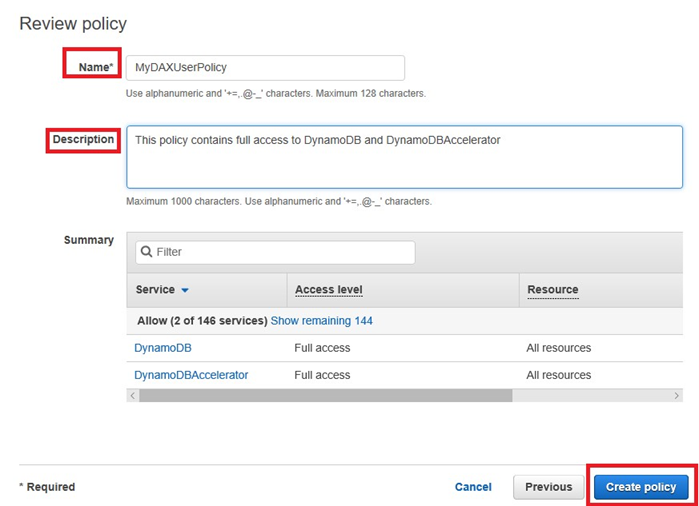Expand the list with Show remaining 144
This screenshot has height=506, width=699.
322,321
